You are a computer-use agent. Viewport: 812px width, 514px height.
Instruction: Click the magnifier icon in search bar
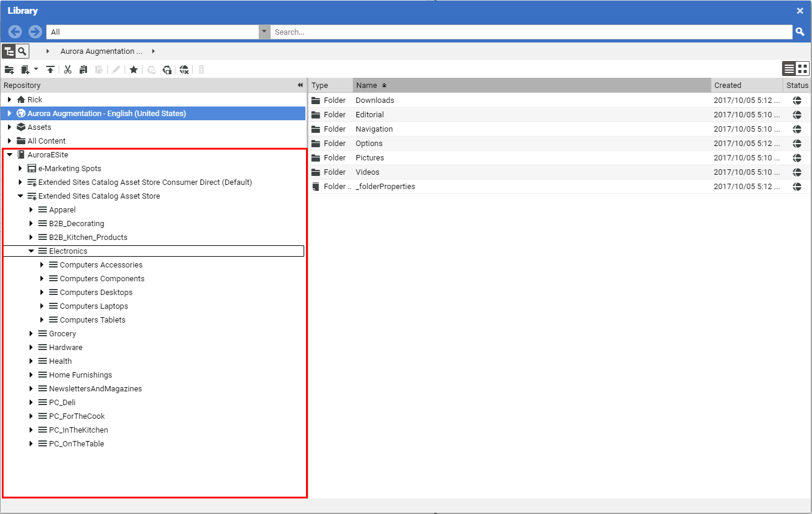coord(801,31)
